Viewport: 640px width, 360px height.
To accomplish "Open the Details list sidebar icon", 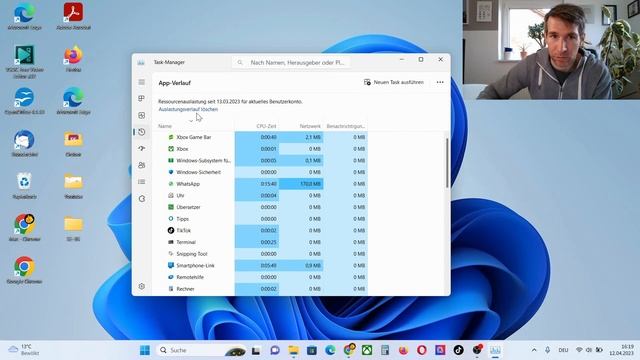I will click(x=142, y=182).
